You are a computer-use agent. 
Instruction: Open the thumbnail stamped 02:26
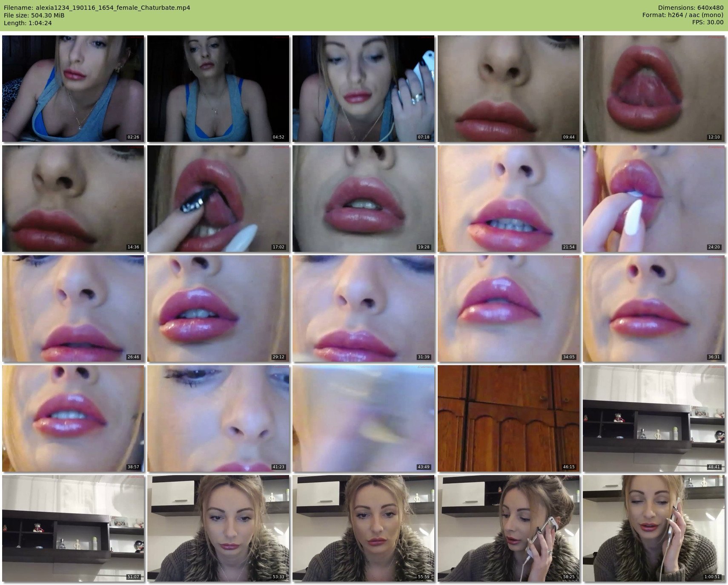(x=73, y=89)
